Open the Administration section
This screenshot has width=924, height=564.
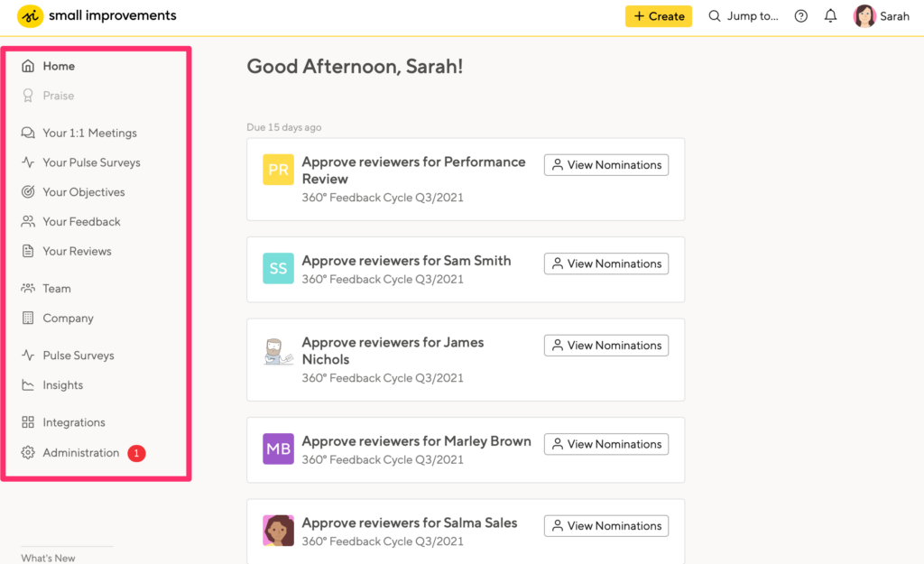tap(80, 453)
